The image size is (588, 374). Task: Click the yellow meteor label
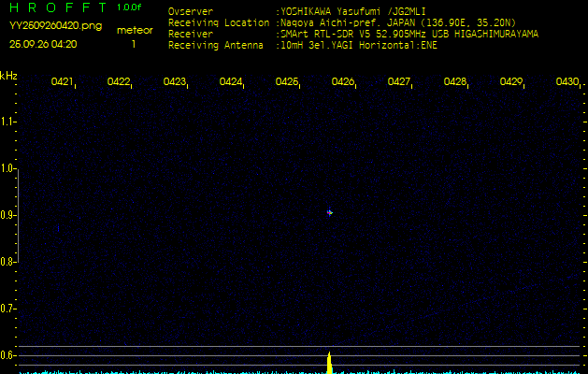pyautogui.click(x=135, y=30)
